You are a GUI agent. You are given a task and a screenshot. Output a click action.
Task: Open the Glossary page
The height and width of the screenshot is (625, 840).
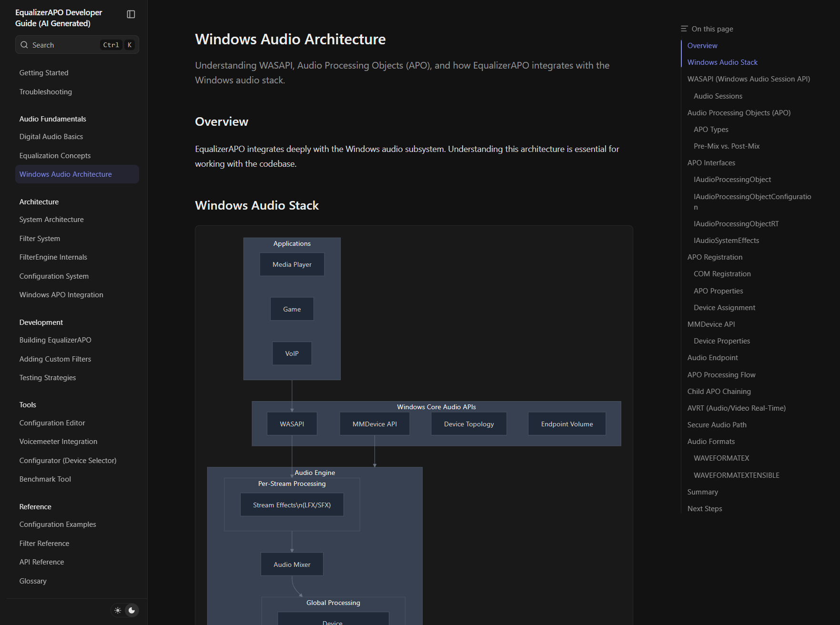coord(32,581)
